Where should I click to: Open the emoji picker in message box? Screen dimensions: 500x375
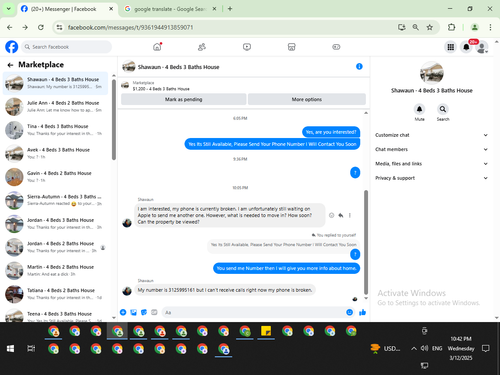[x=349, y=312]
